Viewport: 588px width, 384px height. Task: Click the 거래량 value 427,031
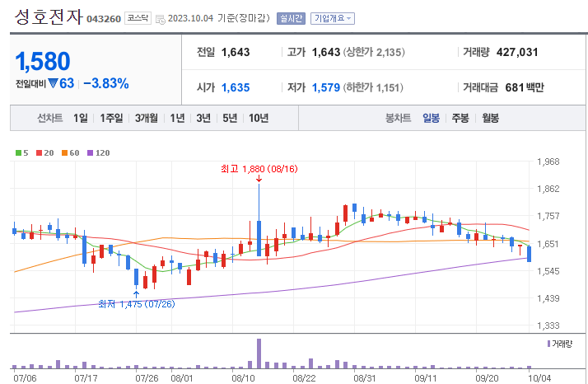517,52
